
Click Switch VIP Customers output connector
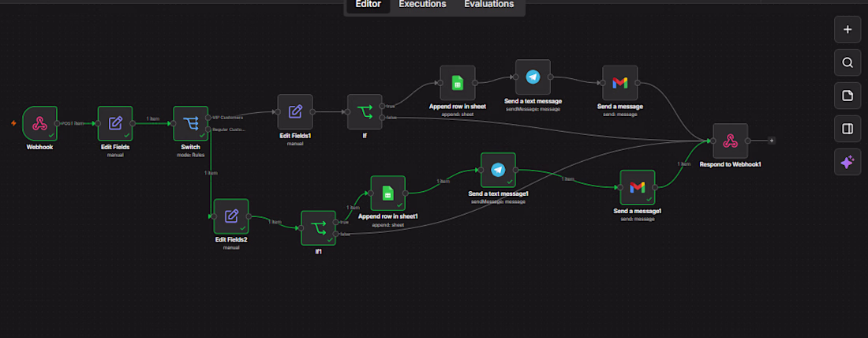pyautogui.click(x=208, y=117)
